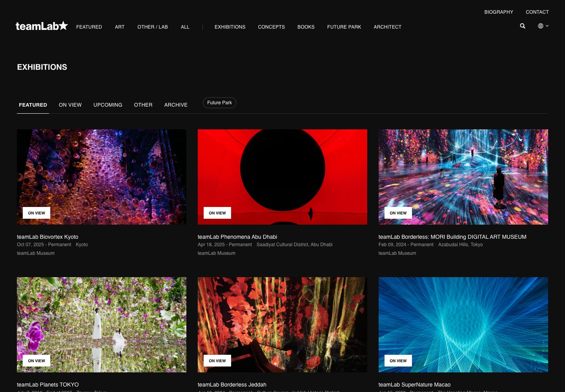
Task: Open the Borderless MORI Building thumbnail image
Action: 463,177
